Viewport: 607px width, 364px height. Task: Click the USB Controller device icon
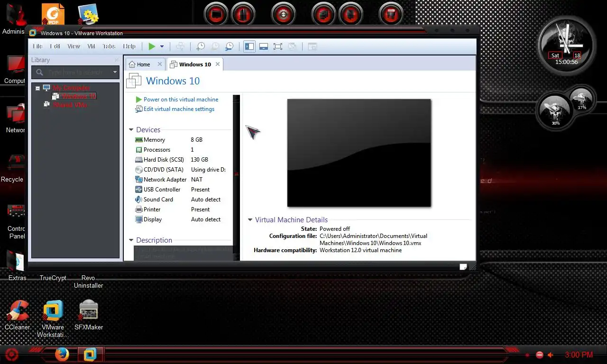coord(139,190)
